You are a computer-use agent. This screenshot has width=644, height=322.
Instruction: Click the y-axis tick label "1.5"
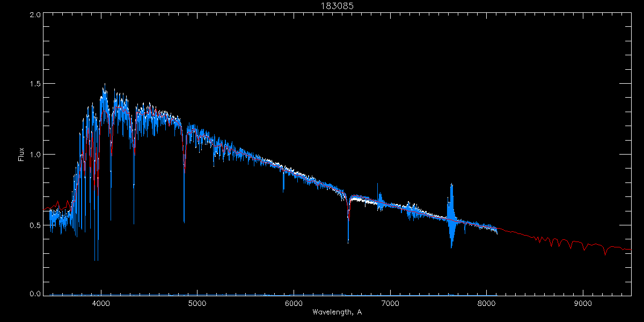[35, 84]
